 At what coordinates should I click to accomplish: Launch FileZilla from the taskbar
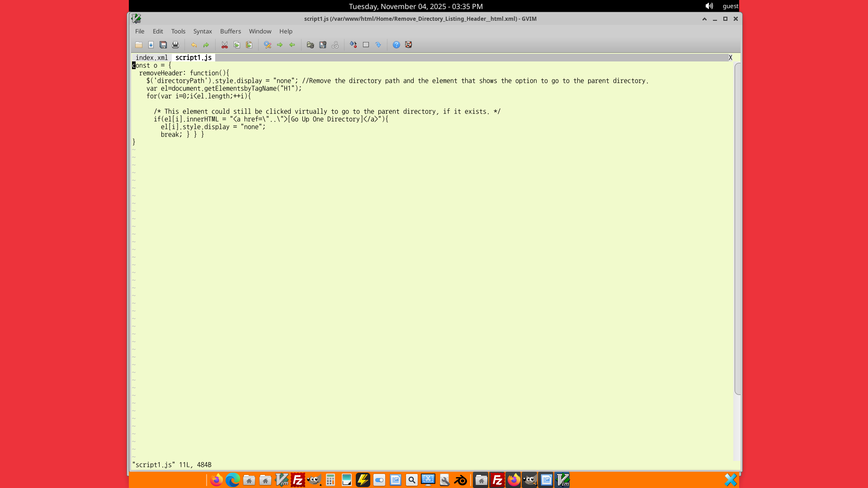[x=298, y=480]
